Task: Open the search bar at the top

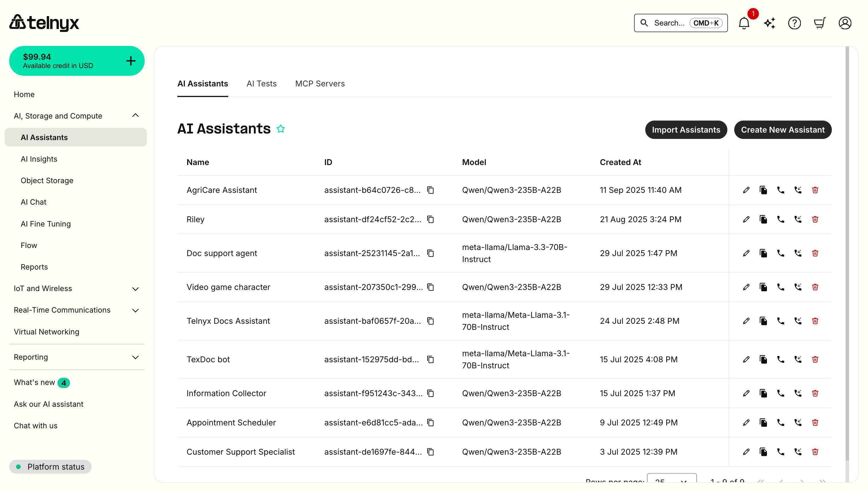Action: (x=680, y=23)
